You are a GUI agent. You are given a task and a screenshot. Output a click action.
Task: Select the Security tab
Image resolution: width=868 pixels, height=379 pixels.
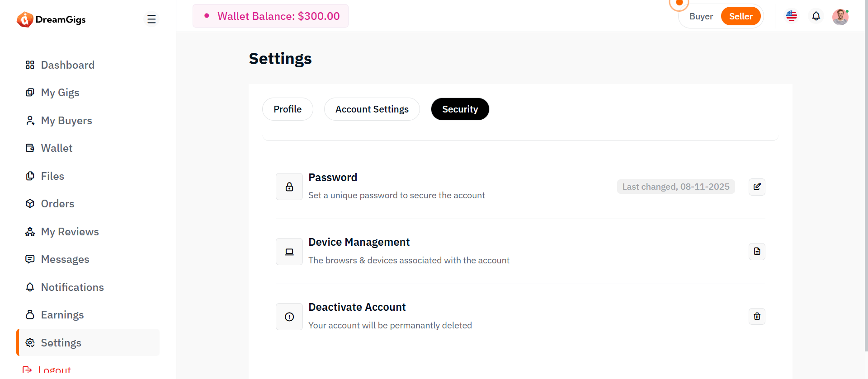tap(460, 109)
